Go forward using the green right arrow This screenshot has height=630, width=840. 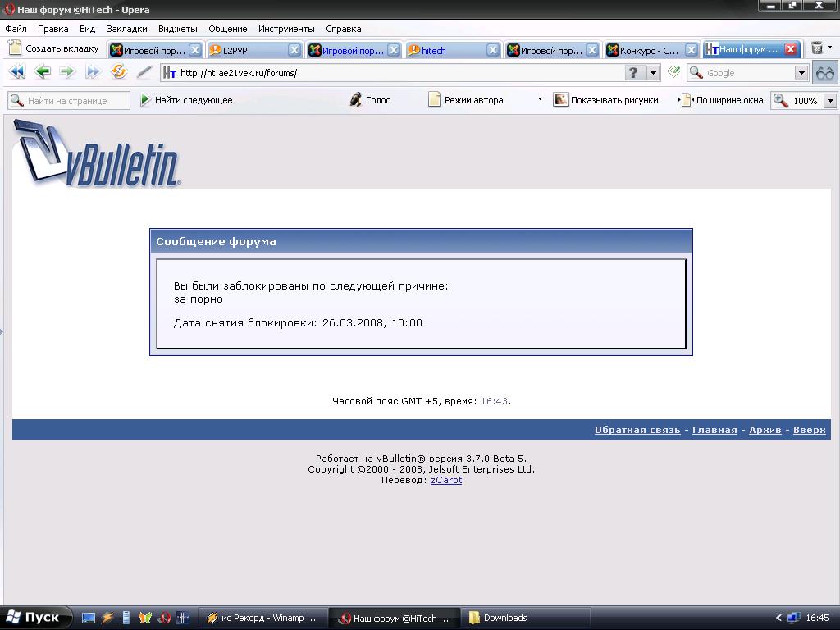point(67,72)
